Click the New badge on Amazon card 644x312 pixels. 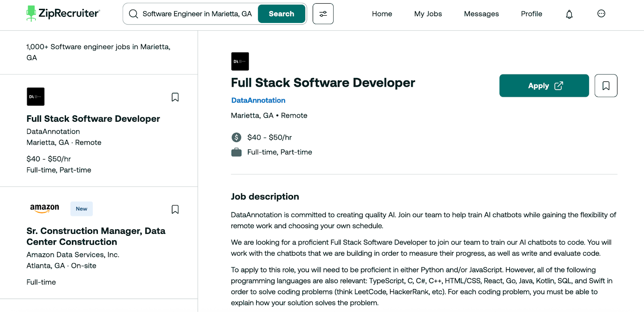[x=81, y=209]
